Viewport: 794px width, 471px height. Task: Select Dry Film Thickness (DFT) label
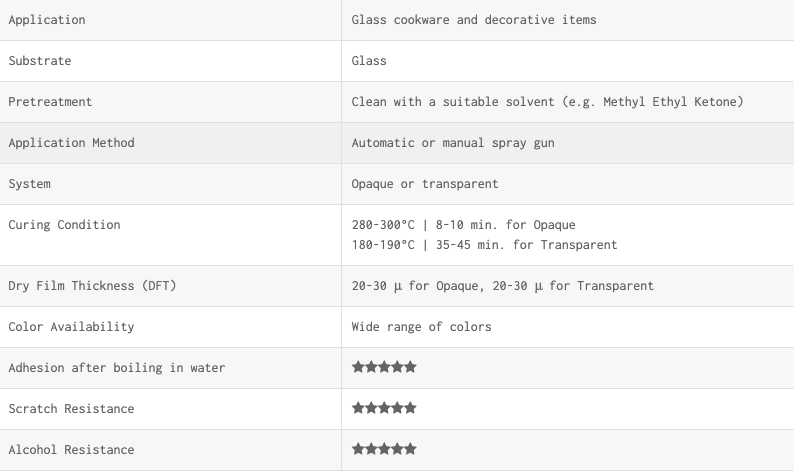[x=92, y=286]
